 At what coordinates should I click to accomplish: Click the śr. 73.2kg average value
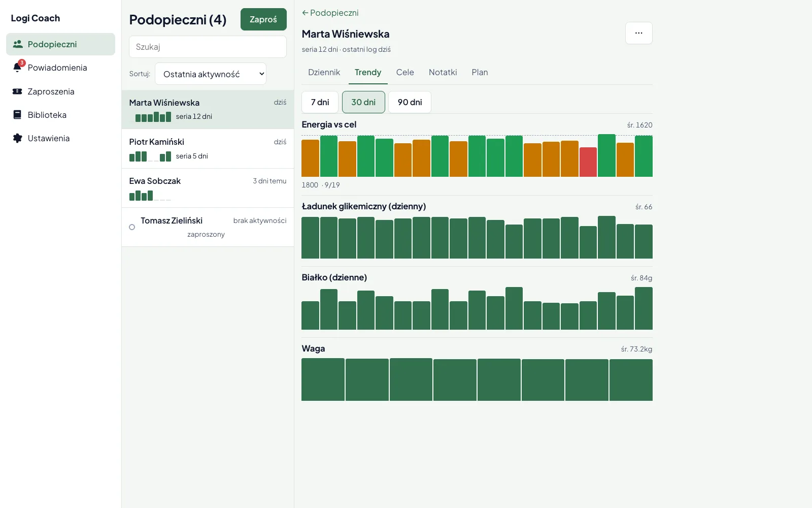click(637, 349)
